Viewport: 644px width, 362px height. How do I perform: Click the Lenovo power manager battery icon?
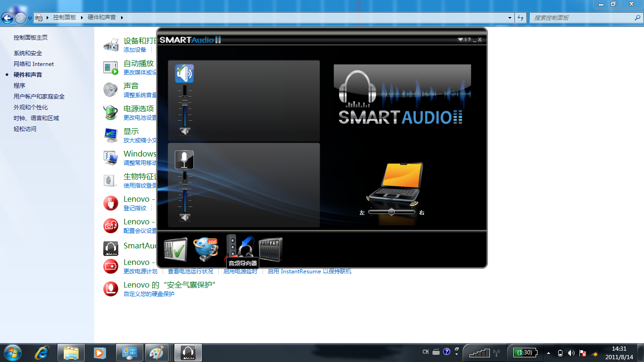click(111, 266)
